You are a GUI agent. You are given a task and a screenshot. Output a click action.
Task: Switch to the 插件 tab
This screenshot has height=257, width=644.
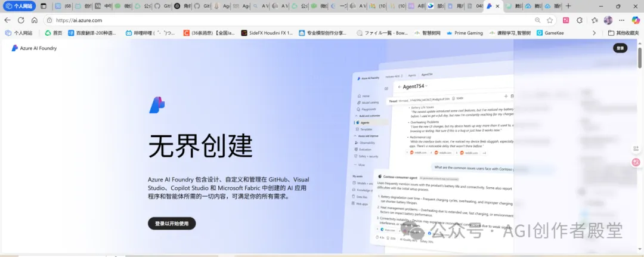coord(553,6)
